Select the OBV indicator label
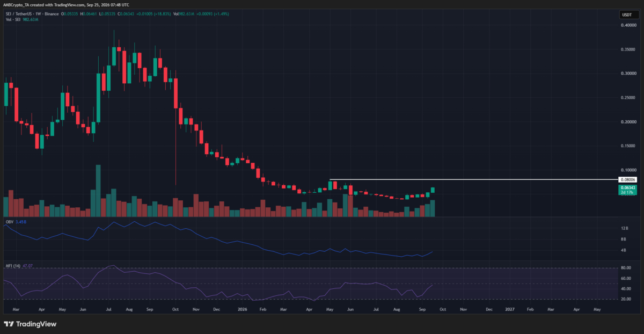Viewport: 644px width, 334px height. 8,221
